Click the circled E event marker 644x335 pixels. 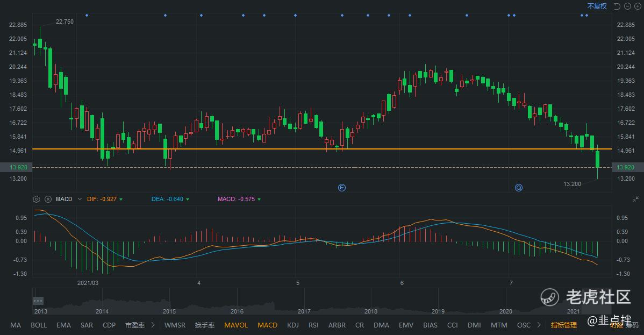[x=342, y=188]
